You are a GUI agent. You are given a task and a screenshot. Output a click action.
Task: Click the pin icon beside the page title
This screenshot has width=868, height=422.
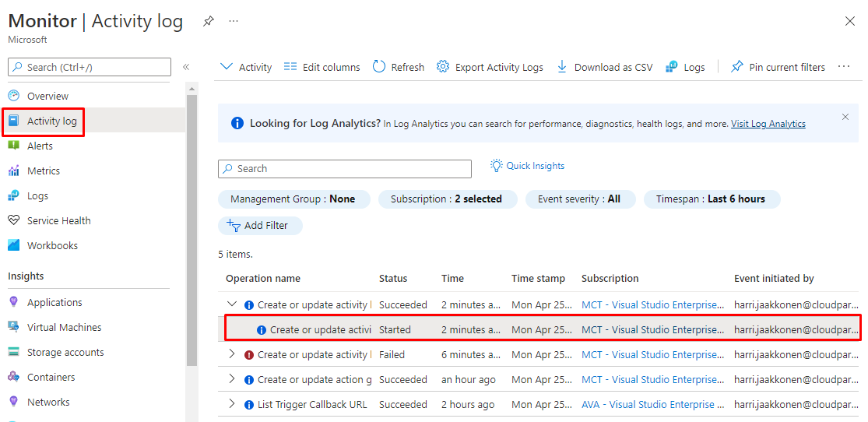click(x=208, y=22)
